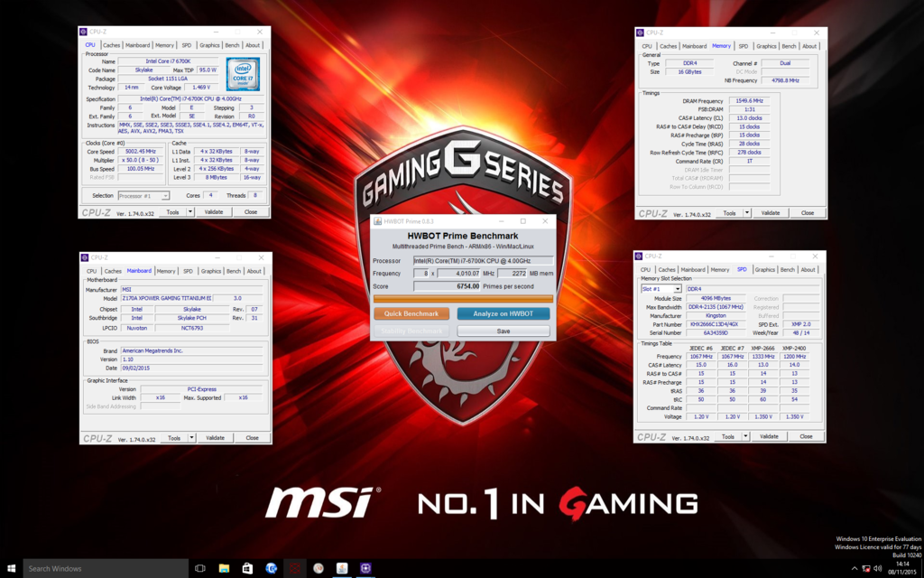
Task: Click the BIOS date 09/02/2015
Action: [191, 368]
